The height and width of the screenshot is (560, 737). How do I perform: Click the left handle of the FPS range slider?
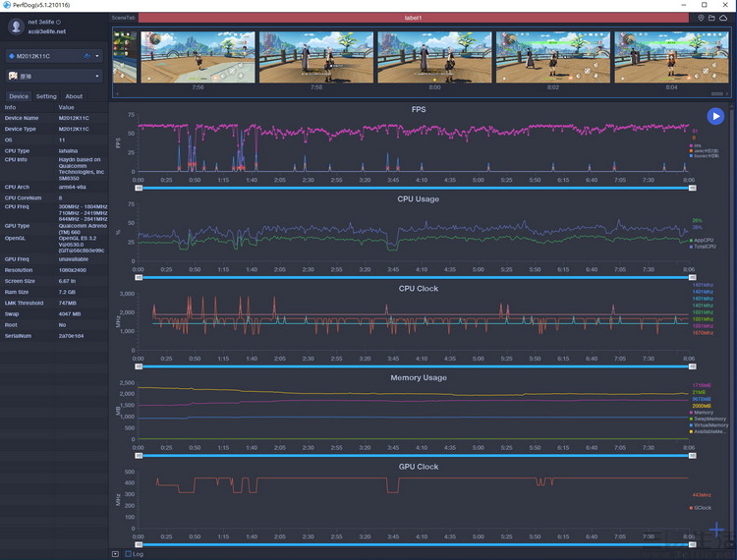(139, 188)
